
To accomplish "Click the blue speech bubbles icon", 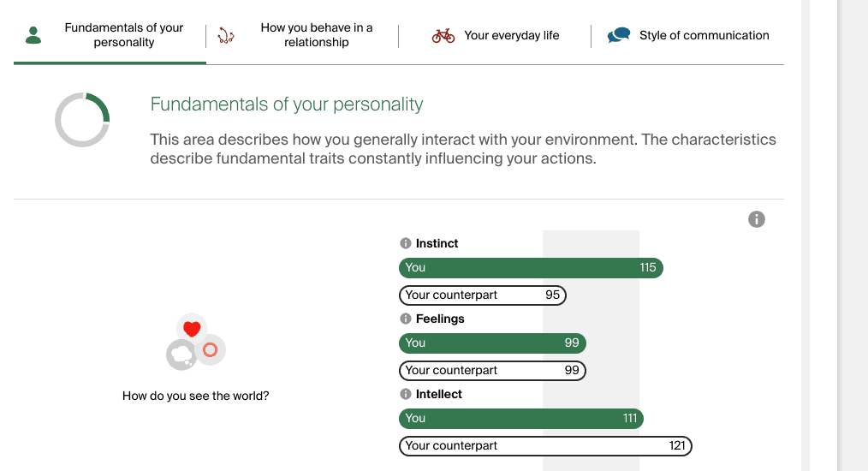I will 619,35.
